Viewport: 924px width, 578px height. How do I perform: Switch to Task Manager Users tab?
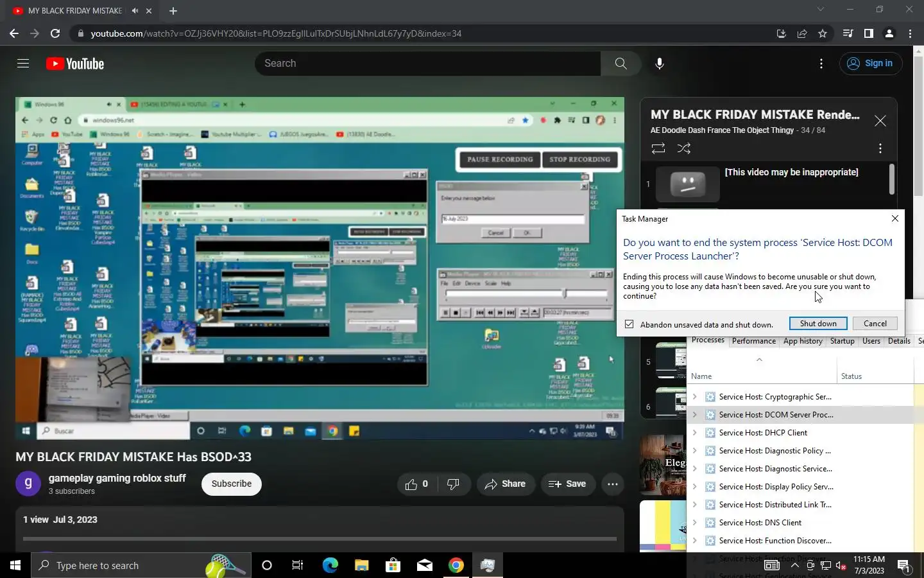pyautogui.click(x=871, y=341)
